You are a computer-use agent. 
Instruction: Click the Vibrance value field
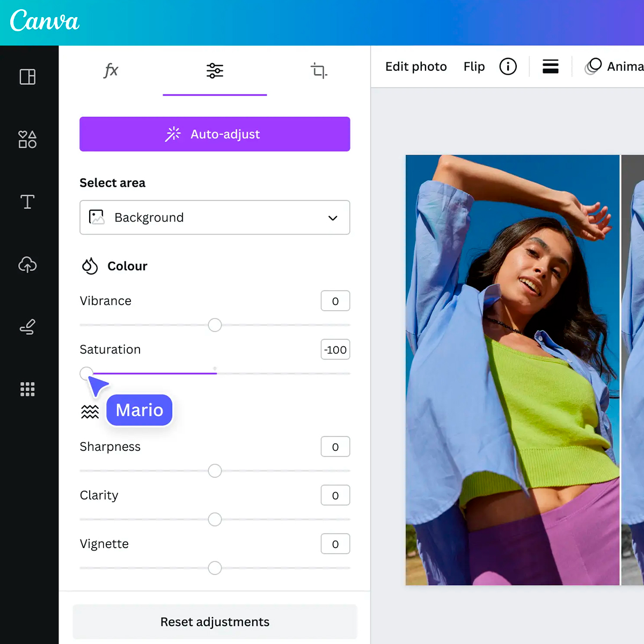(335, 301)
